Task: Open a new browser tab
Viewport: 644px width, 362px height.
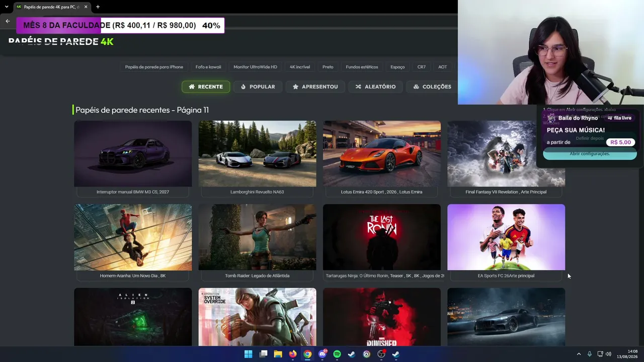Action: 98,7
